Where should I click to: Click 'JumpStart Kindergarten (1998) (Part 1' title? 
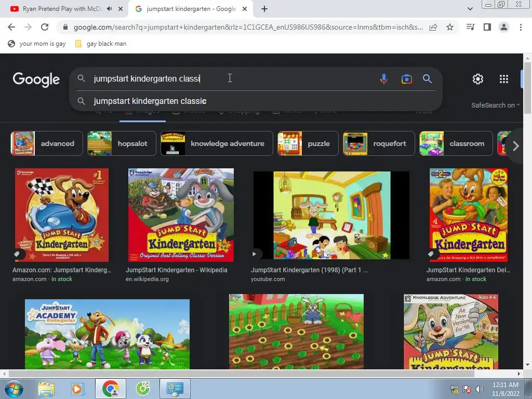(x=310, y=270)
